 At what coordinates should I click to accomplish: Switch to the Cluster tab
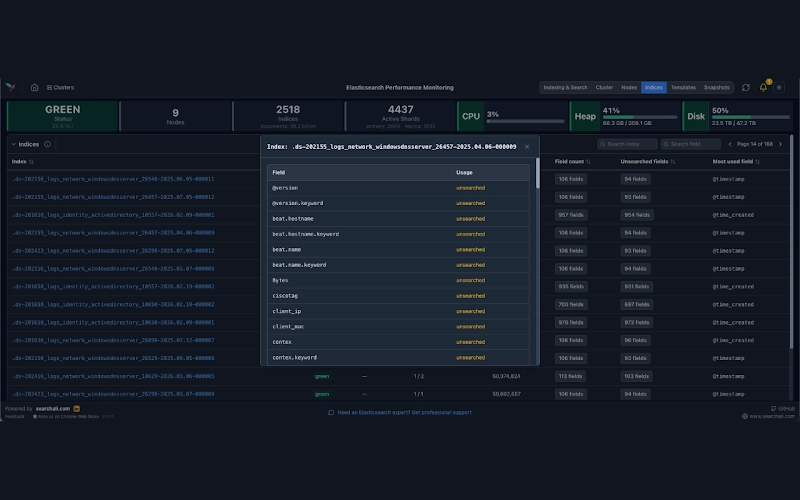click(x=604, y=88)
